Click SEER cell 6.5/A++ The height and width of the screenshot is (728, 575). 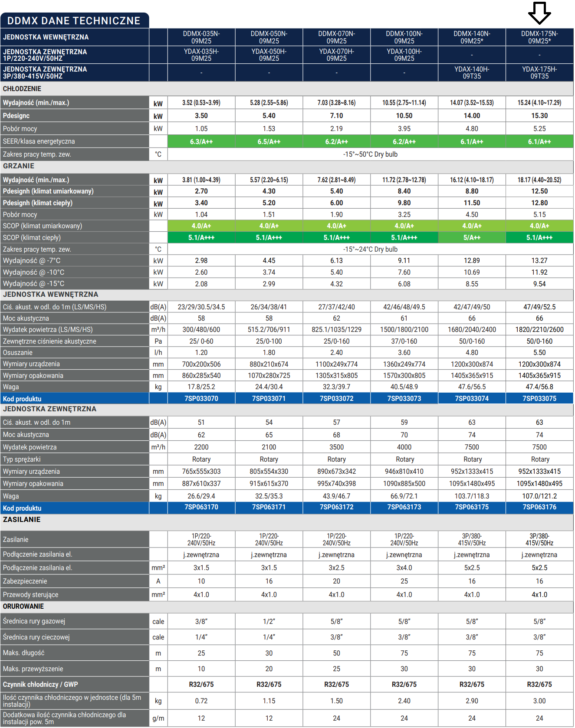pyautogui.click(x=269, y=141)
